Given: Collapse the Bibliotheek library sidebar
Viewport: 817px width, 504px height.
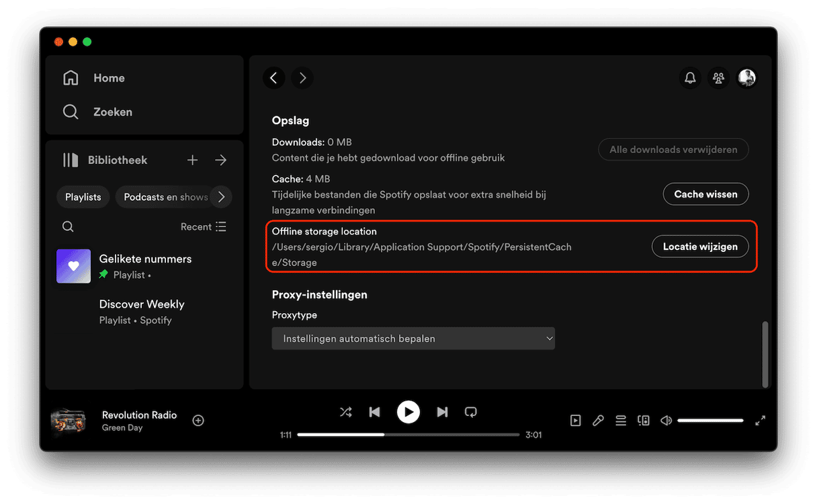Looking at the screenshot, I should coord(105,160).
